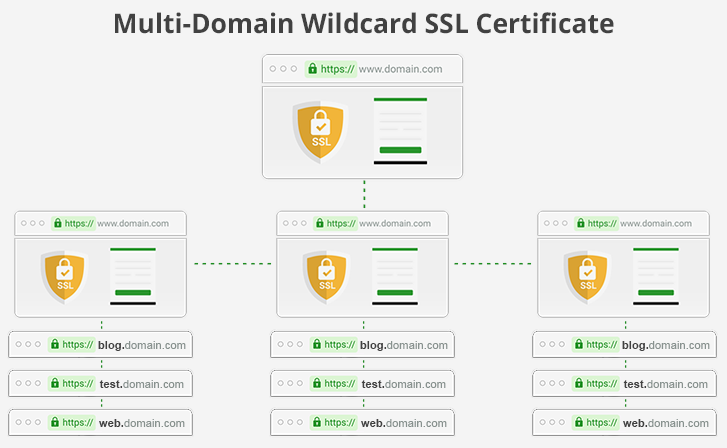
Task: Click the Multi-Domain Wildcard SSL Certificate heading
Action: [363, 23]
